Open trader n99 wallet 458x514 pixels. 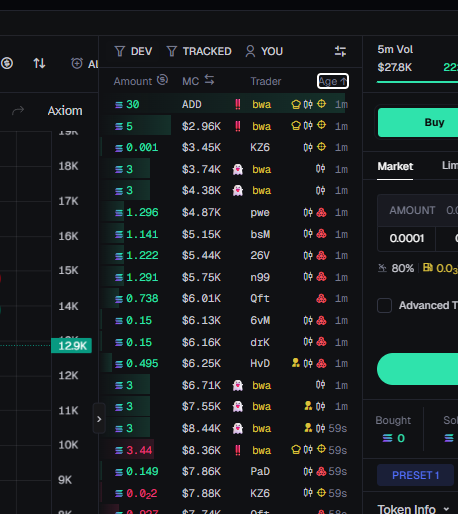tap(260, 277)
